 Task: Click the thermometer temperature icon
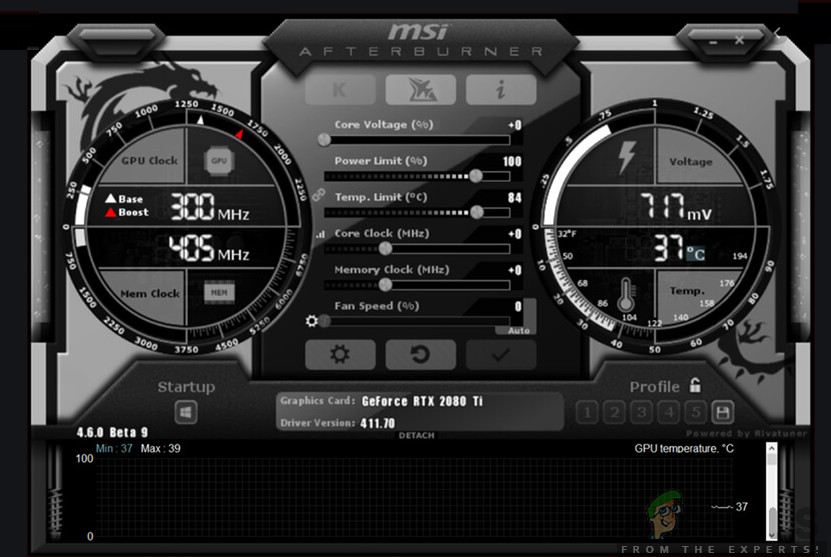[x=625, y=295]
